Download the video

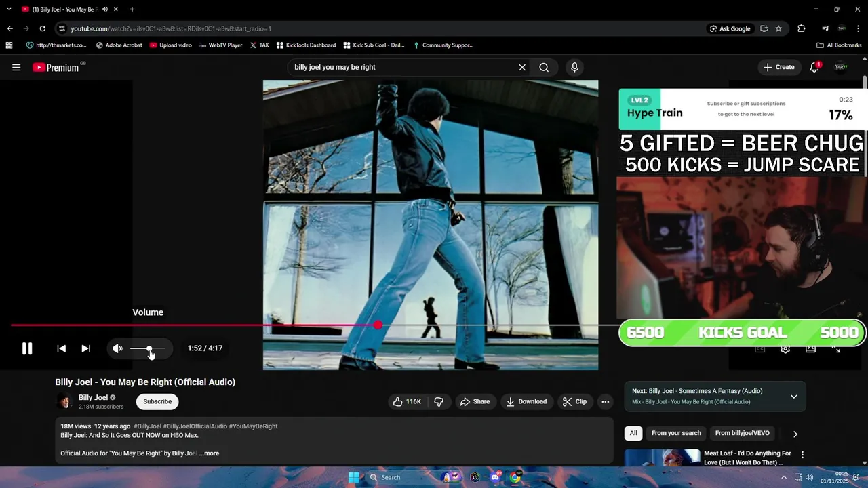(x=526, y=401)
